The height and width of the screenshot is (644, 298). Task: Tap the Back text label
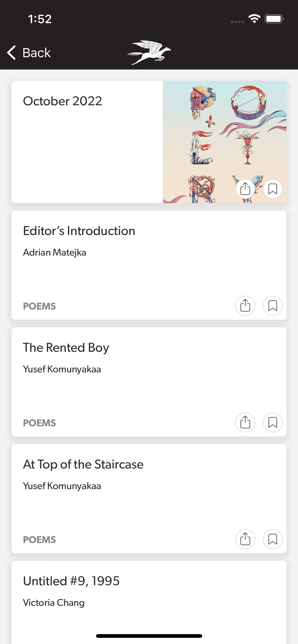pyautogui.click(x=36, y=53)
